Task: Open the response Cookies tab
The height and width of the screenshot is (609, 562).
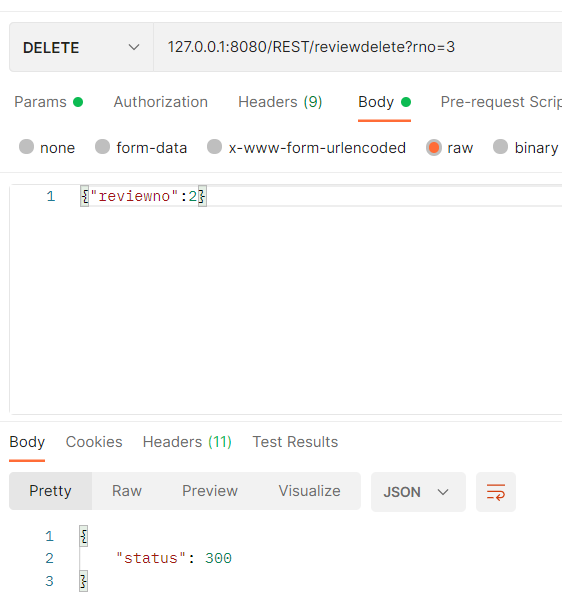Action: [94, 442]
